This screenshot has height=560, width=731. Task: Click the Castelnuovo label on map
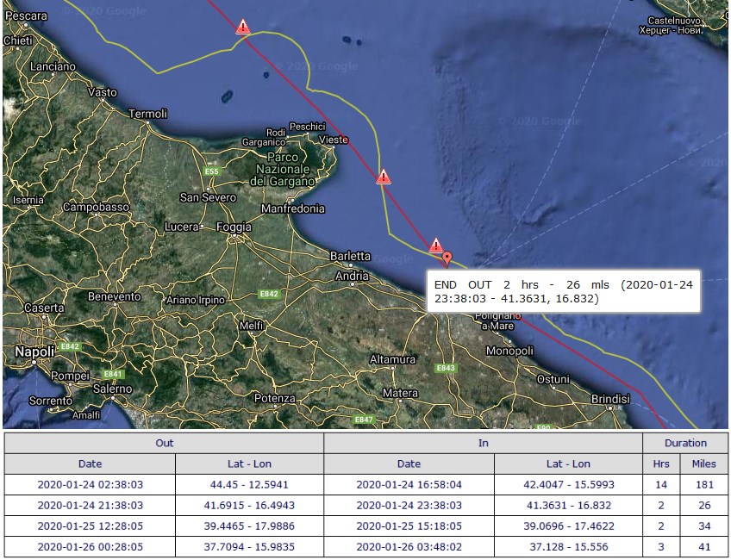coord(674,21)
